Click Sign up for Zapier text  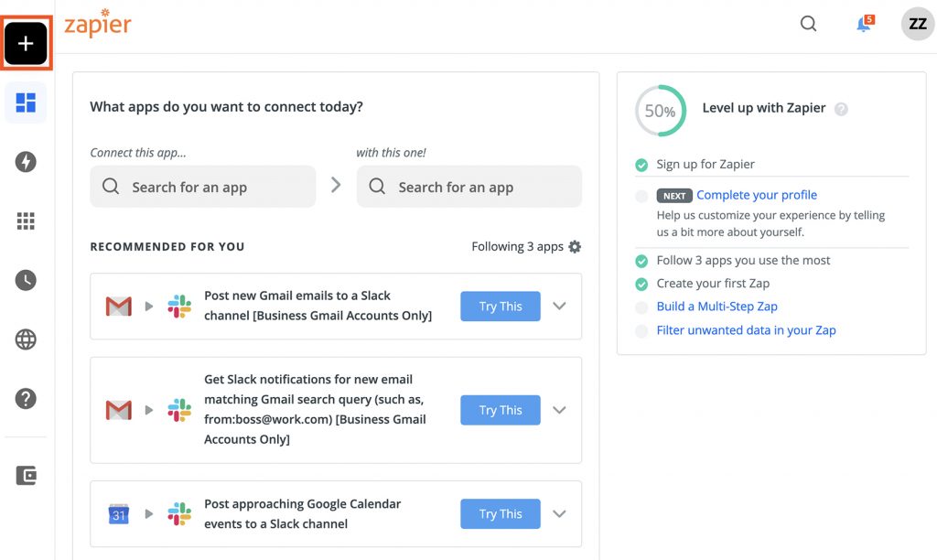pos(705,165)
